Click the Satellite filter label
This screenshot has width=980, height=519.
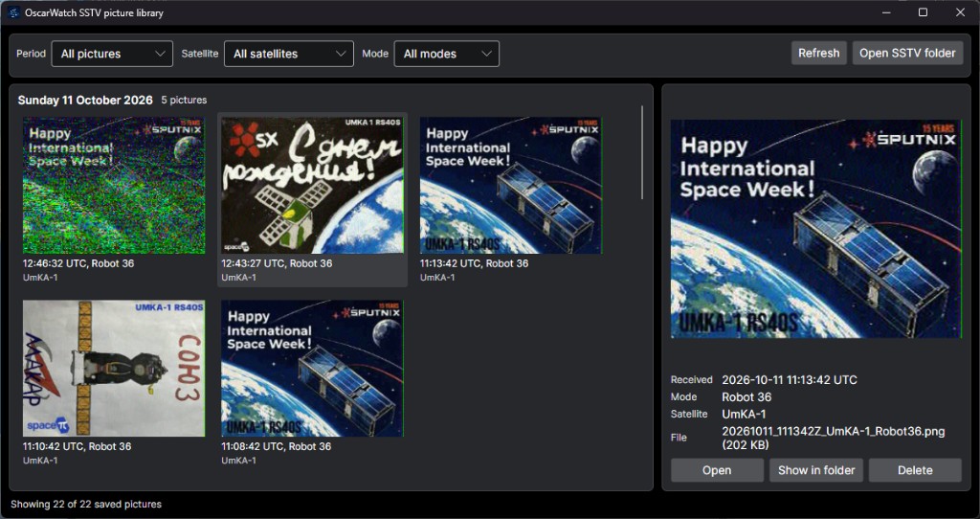(x=200, y=54)
